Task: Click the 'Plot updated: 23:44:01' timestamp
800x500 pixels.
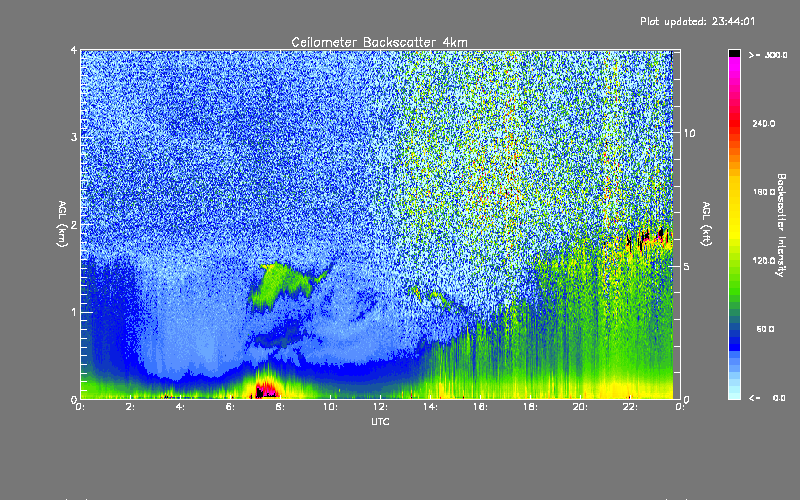Action: pyautogui.click(x=697, y=21)
